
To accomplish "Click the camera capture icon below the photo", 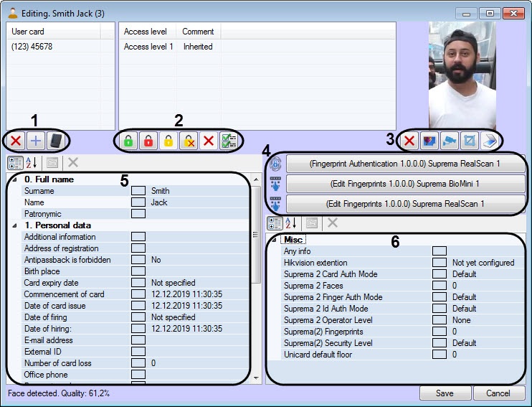I will coord(449,141).
